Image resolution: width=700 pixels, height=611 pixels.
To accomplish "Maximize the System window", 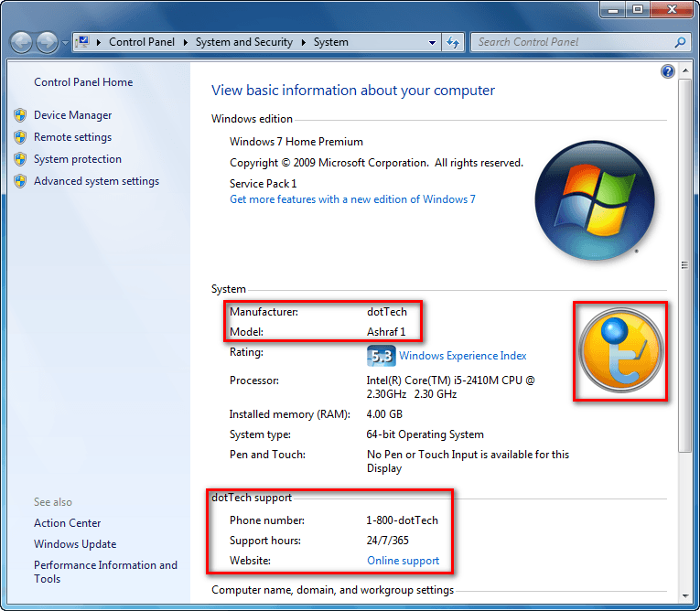I will (x=638, y=9).
